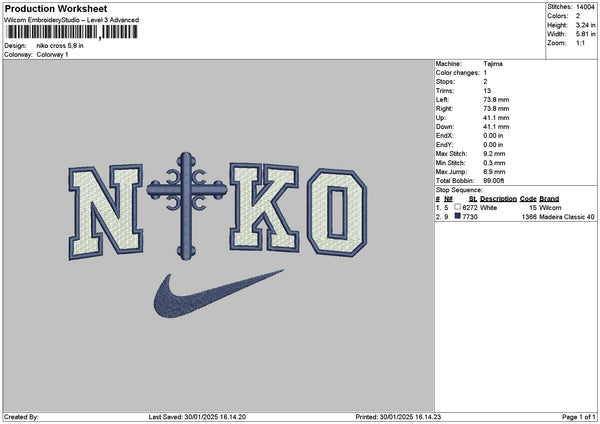Click the Stitches value '14004'

(585, 7)
